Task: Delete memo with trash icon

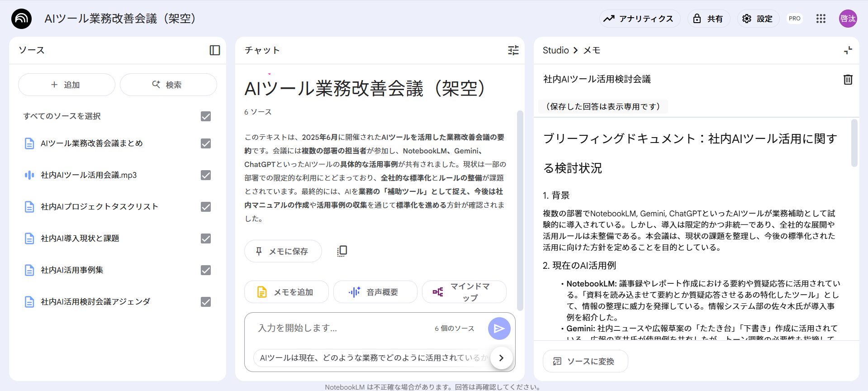Action: [848, 80]
